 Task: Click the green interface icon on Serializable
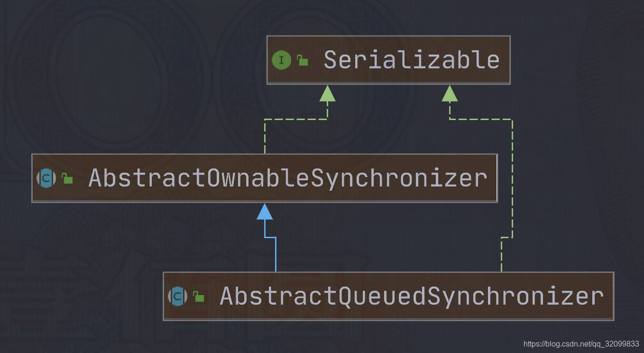tap(281, 60)
